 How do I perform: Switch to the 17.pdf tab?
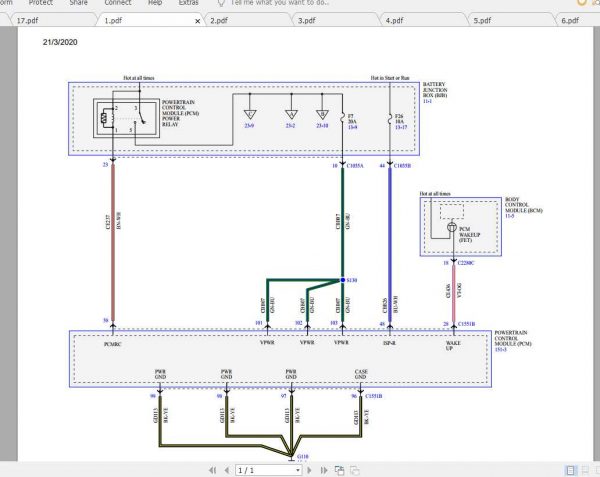point(28,20)
